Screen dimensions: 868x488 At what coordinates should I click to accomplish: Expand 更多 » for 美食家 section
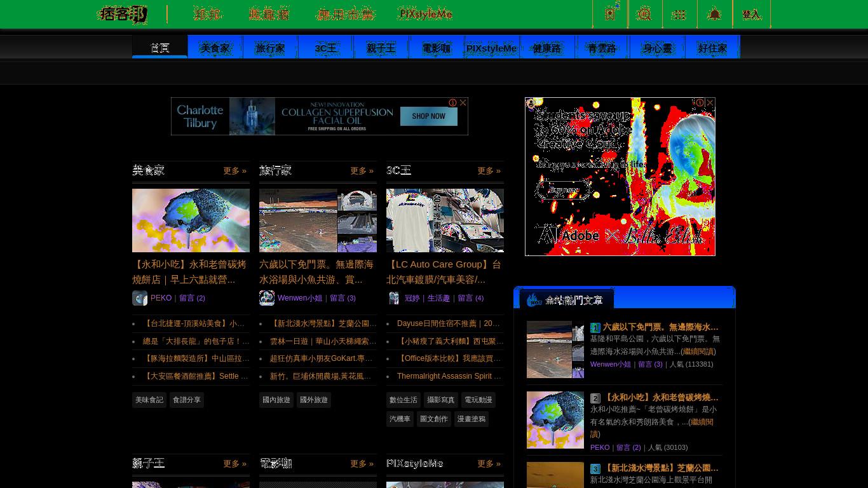click(x=234, y=171)
